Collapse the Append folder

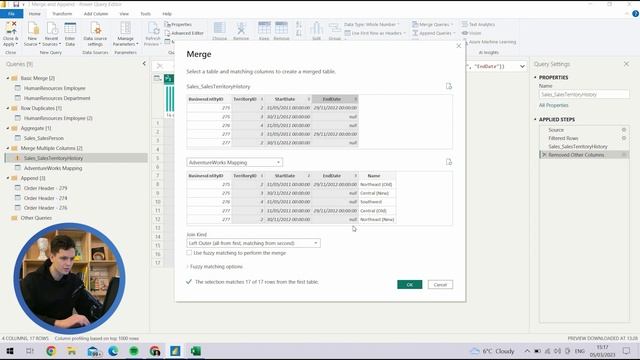[x=8, y=178]
